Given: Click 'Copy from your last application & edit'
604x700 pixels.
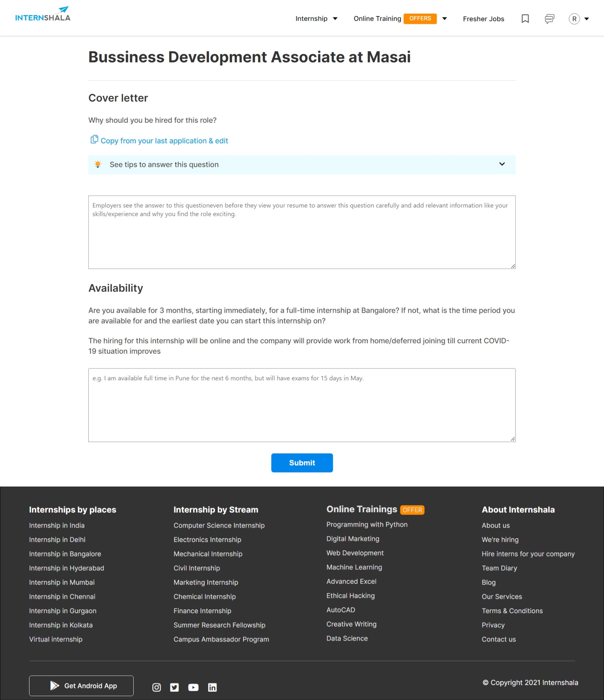Looking at the screenshot, I should 164,141.
